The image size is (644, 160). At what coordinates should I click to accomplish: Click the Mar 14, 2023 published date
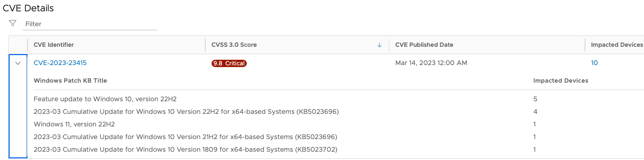pyautogui.click(x=431, y=63)
